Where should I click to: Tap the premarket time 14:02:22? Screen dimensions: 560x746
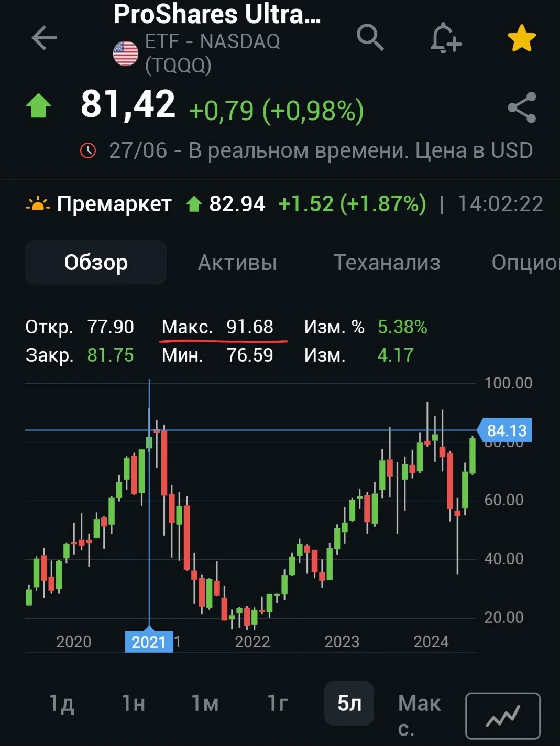(x=500, y=204)
